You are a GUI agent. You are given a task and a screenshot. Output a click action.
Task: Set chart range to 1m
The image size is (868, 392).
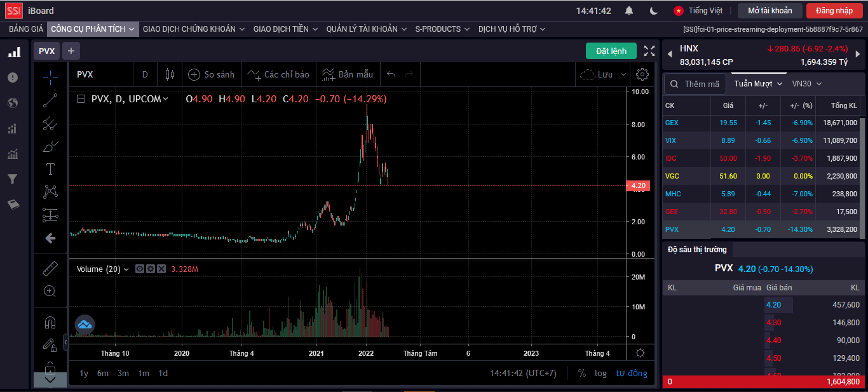point(144,373)
